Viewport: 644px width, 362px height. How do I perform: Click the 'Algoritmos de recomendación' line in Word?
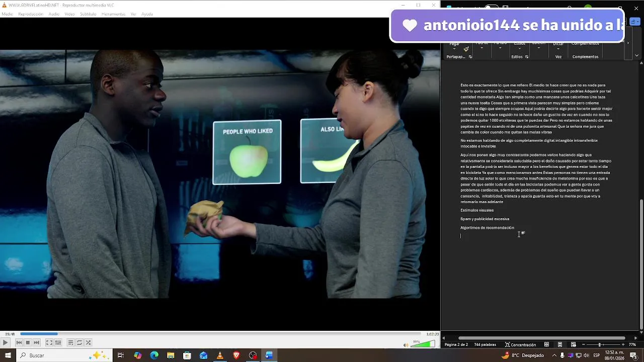pyautogui.click(x=487, y=228)
